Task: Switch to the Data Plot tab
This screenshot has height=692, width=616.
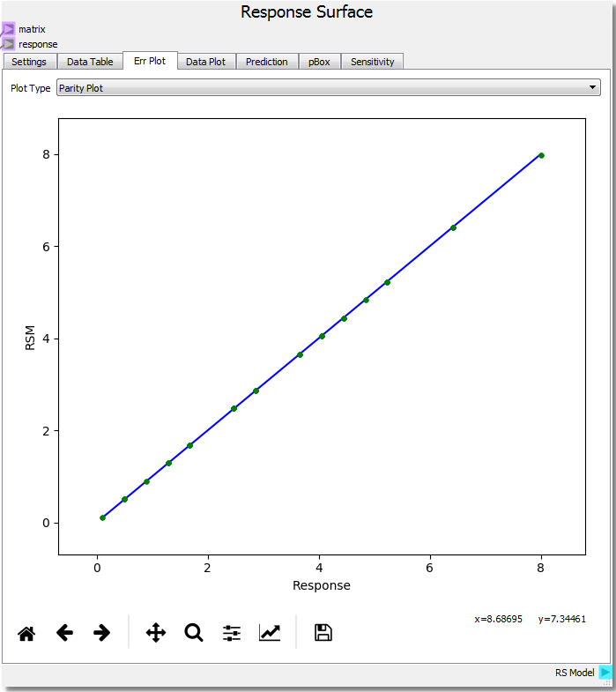Action: click(x=205, y=62)
